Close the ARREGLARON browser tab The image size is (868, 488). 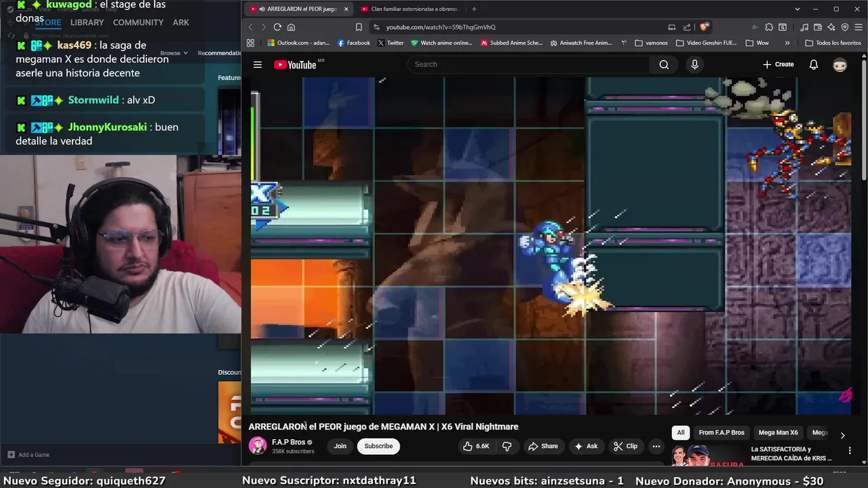pyautogui.click(x=346, y=9)
